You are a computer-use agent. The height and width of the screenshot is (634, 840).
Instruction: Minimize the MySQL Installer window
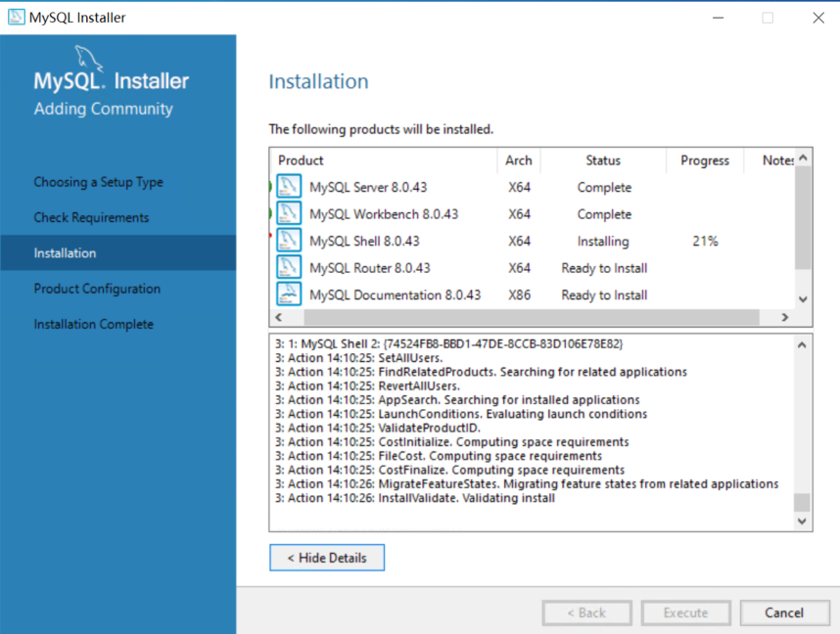(x=719, y=18)
